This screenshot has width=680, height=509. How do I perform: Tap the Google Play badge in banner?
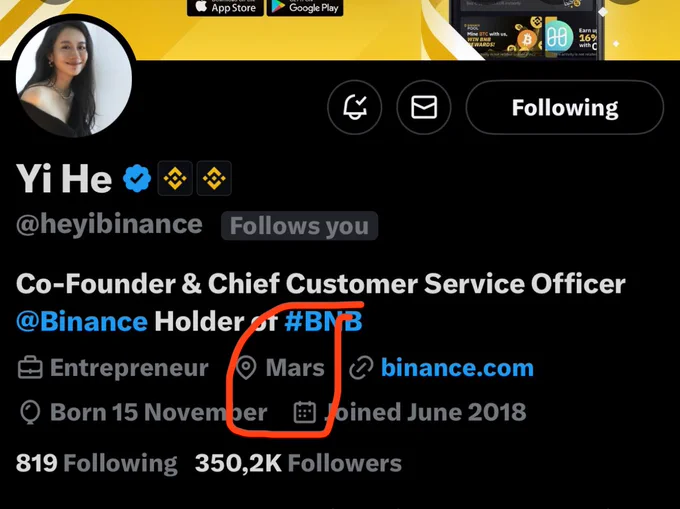click(x=305, y=7)
